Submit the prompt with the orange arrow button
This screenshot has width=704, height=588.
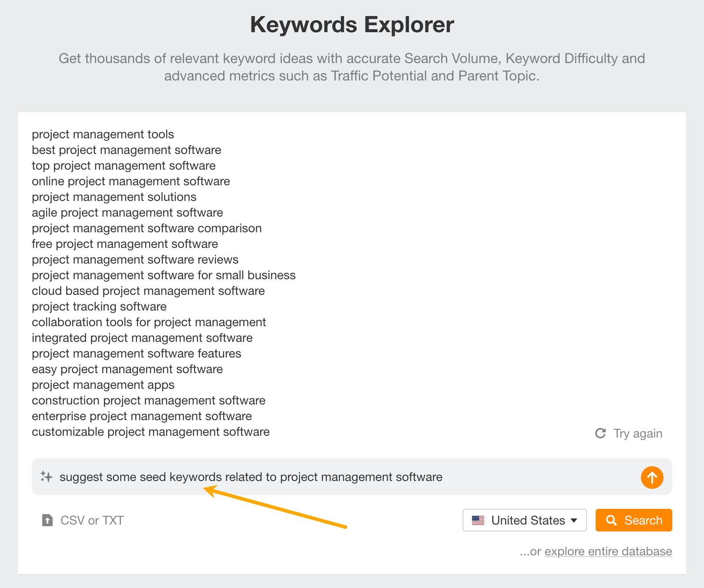coord(651,477)
